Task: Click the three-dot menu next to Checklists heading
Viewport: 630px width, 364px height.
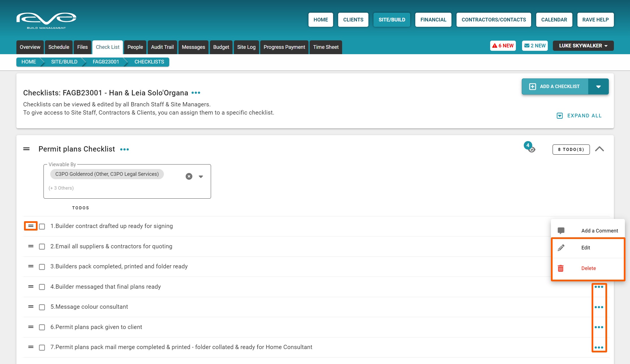Action: click(196, 93)
